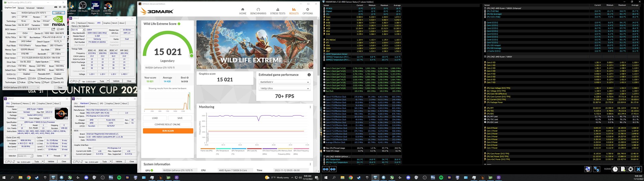Open the Socket #1 selection dropdown in CPU-Z

(25, 156)
